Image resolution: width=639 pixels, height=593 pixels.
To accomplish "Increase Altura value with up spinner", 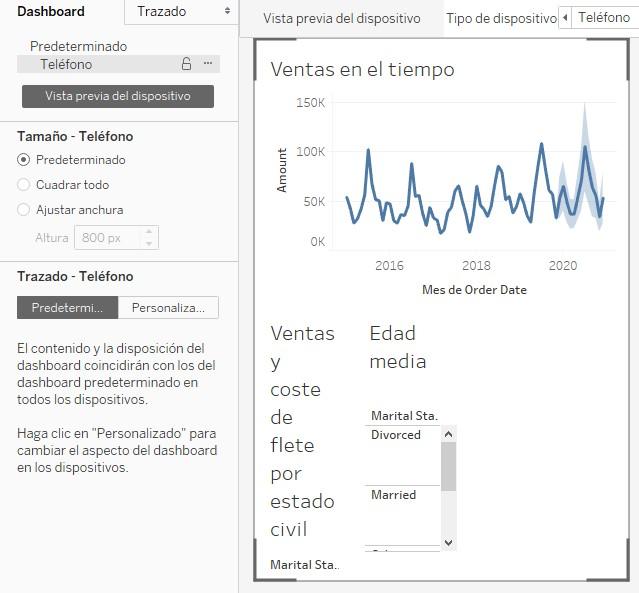I will [x=149, y=233].
